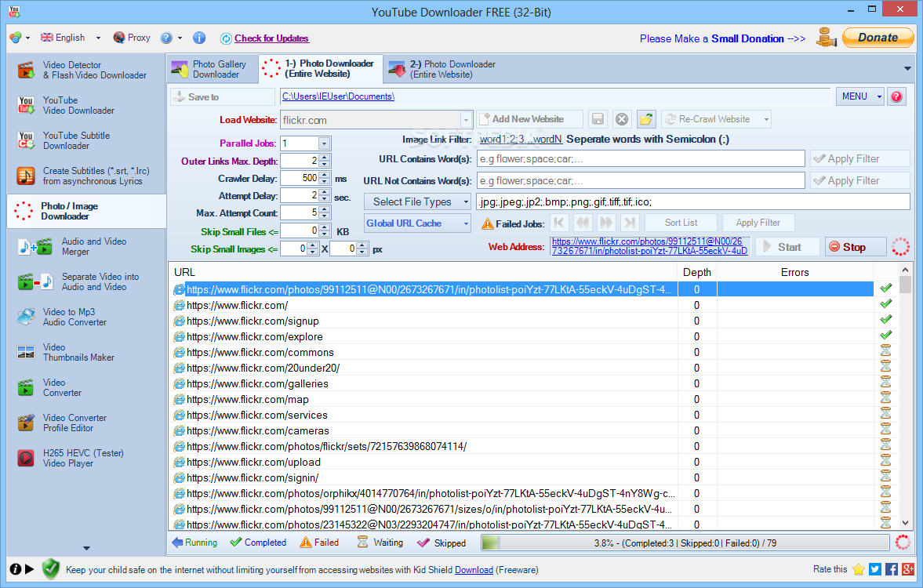This screenshot has height=588, width=923.
Task: Expand the tab overflow arrow
Action: [907, 69]
